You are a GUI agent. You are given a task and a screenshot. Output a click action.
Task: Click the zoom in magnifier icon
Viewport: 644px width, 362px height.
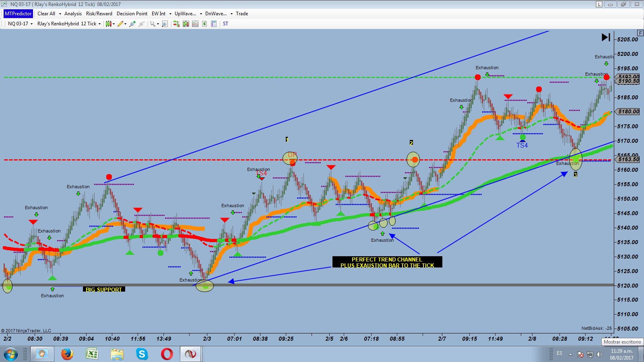[x=132, y=24]
